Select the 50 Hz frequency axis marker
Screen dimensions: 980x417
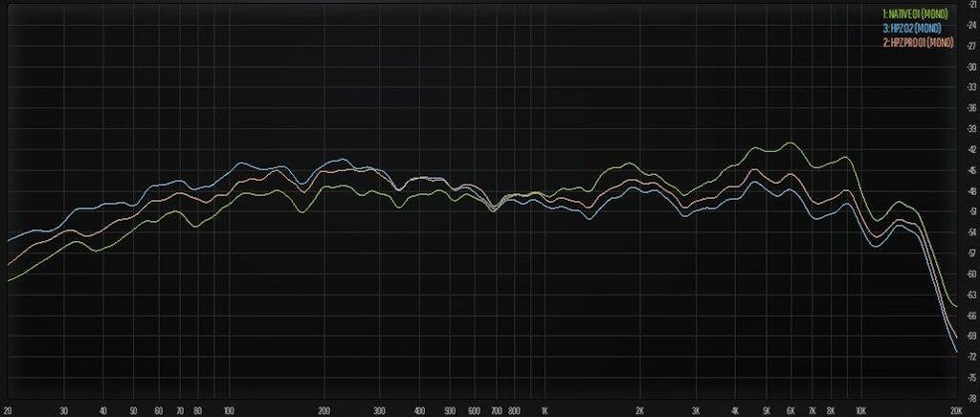pyautogui.click(x=133, y=409)
